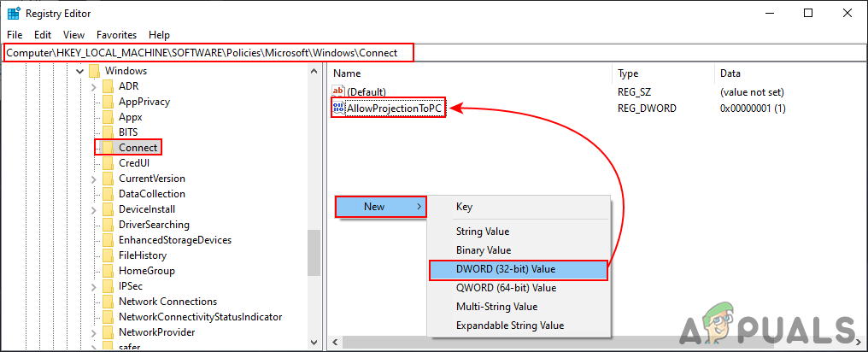
Task: Select the HomeGroup key label
Action: click(147, 271)
